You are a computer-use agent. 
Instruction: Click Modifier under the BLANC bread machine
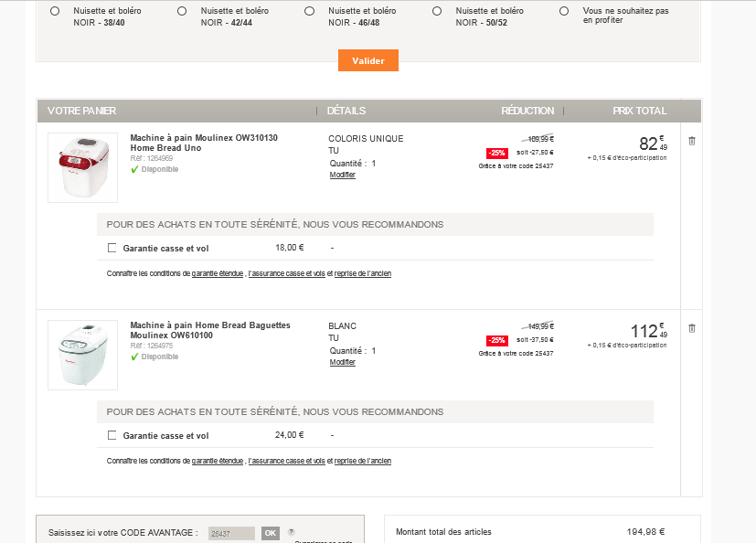pyautogui.click(x=342, y=362)
